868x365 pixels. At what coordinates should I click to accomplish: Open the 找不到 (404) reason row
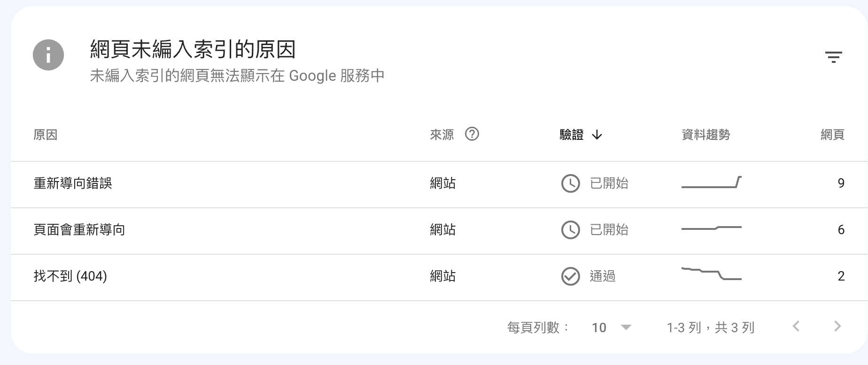(x=70, y=276)
